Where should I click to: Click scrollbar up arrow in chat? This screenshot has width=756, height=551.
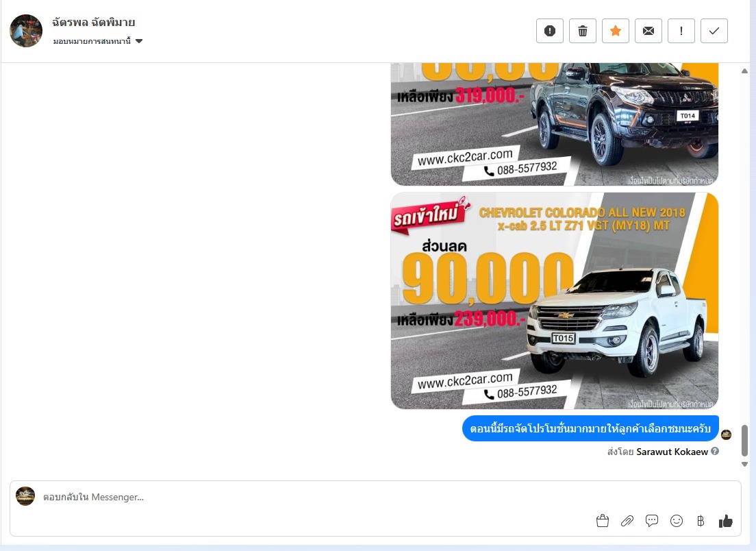point(744,71)
